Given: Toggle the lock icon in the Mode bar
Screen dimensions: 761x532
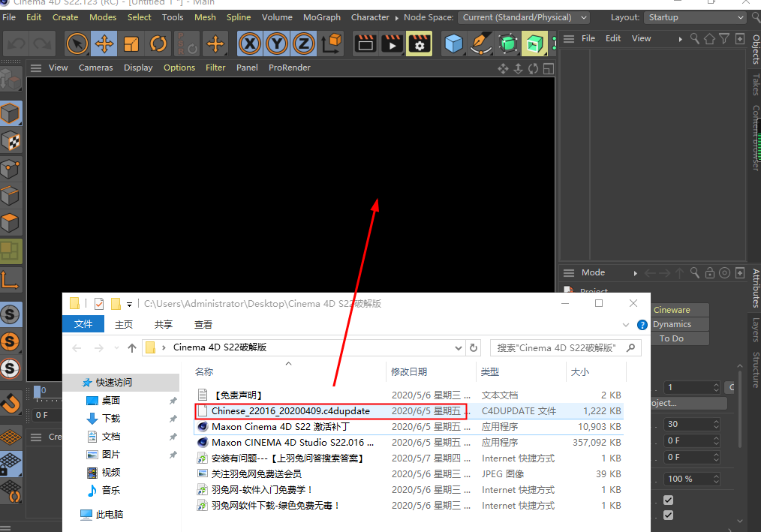Looking at the screenshot, I should 710,273.
